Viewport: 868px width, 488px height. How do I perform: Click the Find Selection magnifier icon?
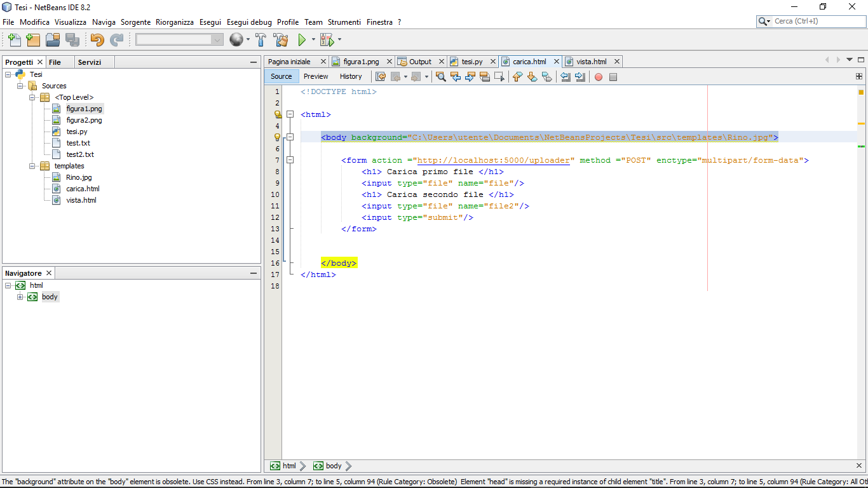(440, 77)
